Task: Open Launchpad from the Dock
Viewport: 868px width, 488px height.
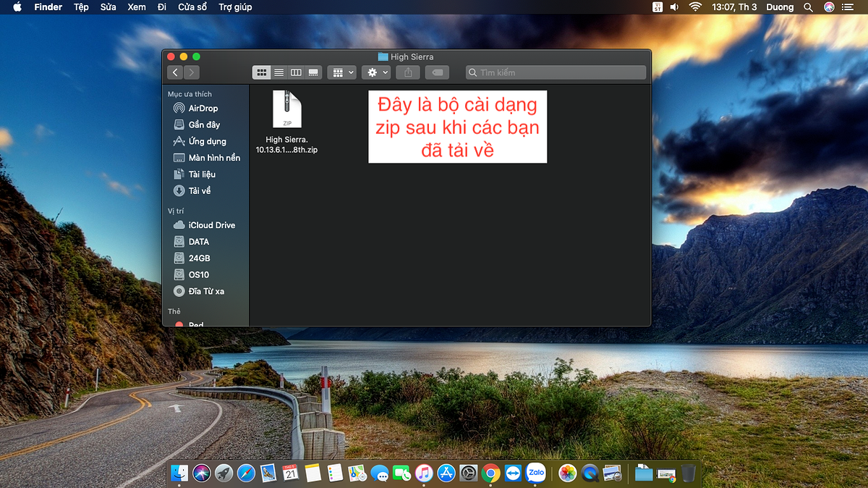Action: (224, 473)
